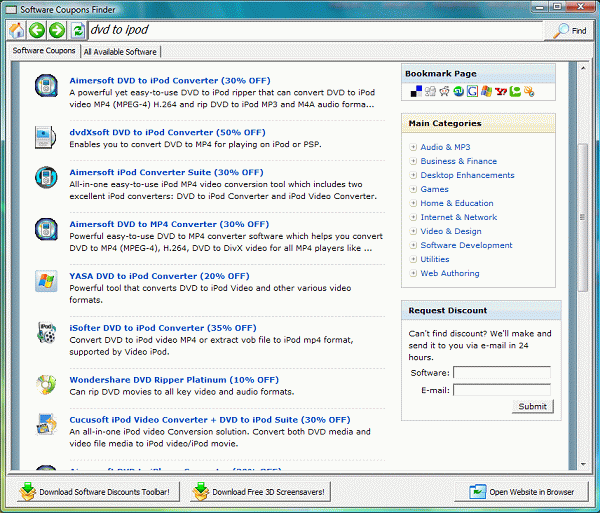Click Aimersoft DVD to MP4 Converter product icon

pos(46,229)
